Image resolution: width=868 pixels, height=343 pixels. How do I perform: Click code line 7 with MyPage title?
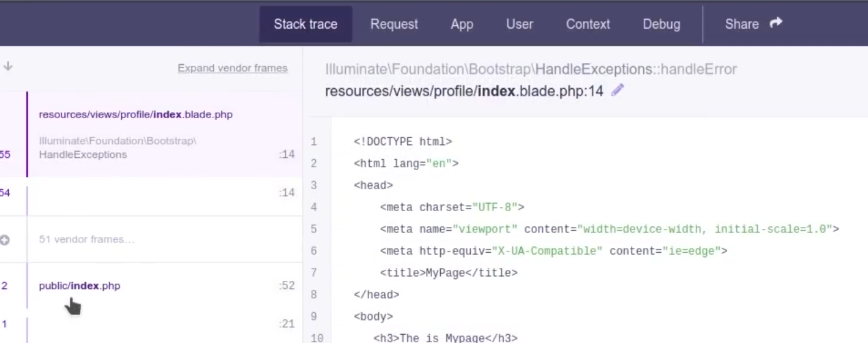point(448,273)
